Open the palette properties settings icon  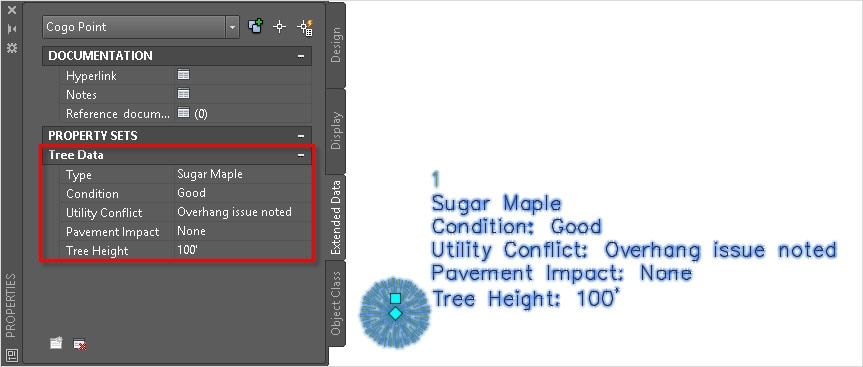tap(12, 48)
